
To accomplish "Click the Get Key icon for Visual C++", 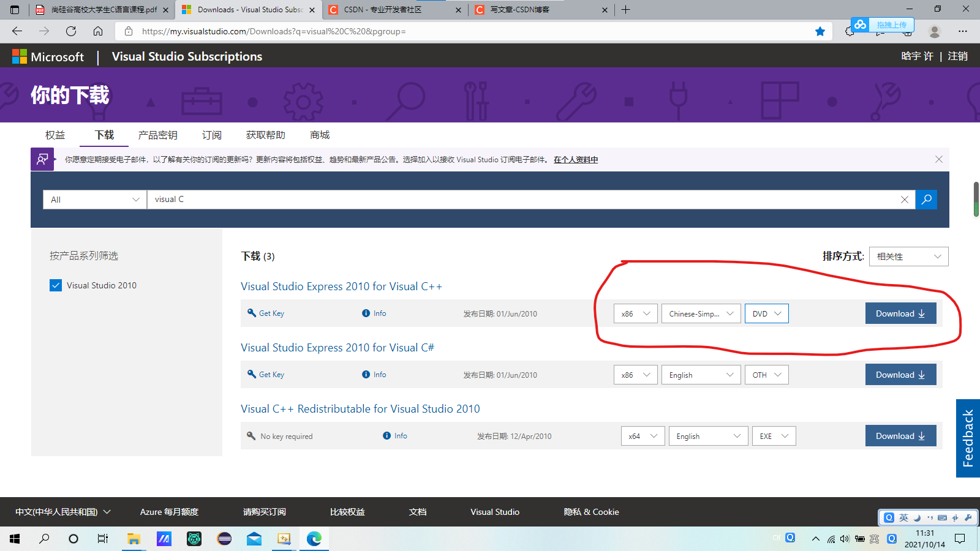I will (x=252, y=313).
